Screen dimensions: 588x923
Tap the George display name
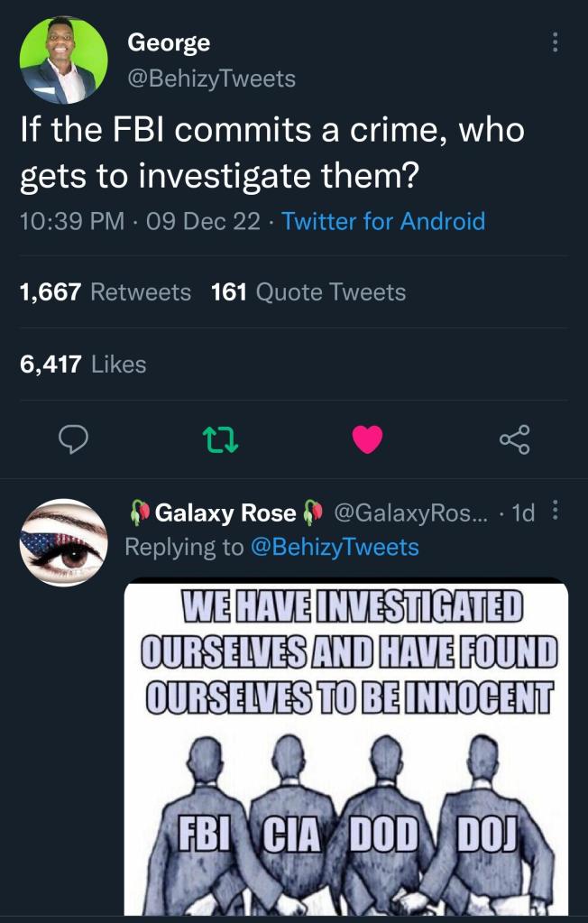[169, 42]
